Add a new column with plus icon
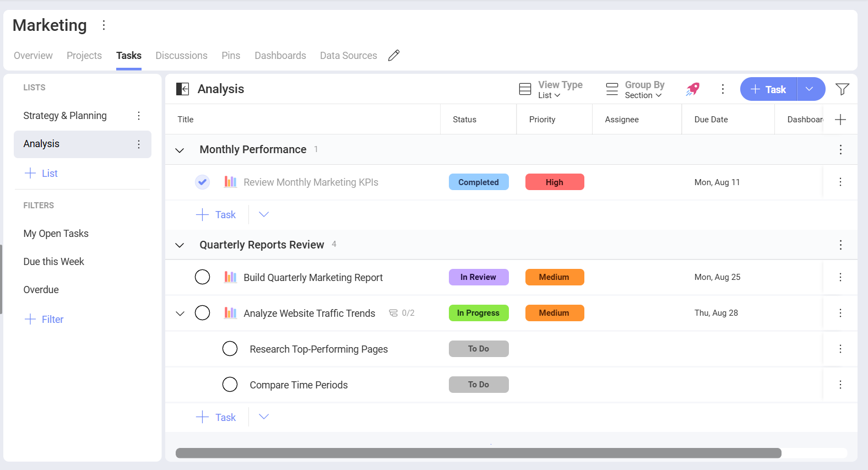Screen dimensions: 868x470 click(x=840, y=120)
